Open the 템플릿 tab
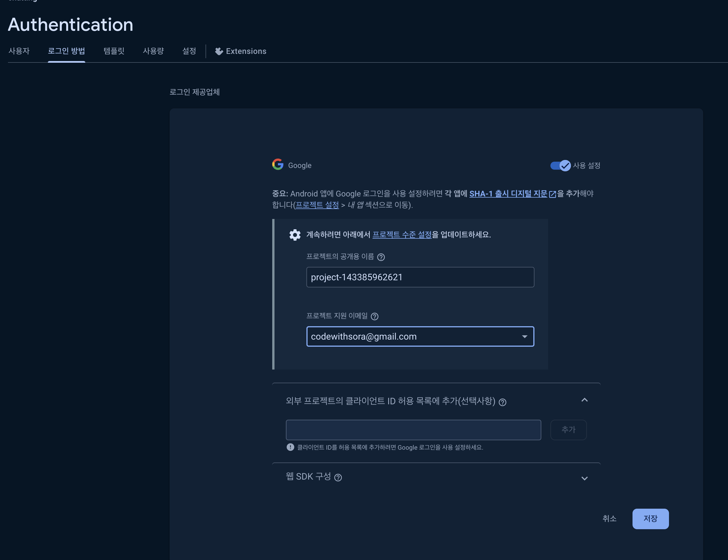 click(x=114, y=51)
